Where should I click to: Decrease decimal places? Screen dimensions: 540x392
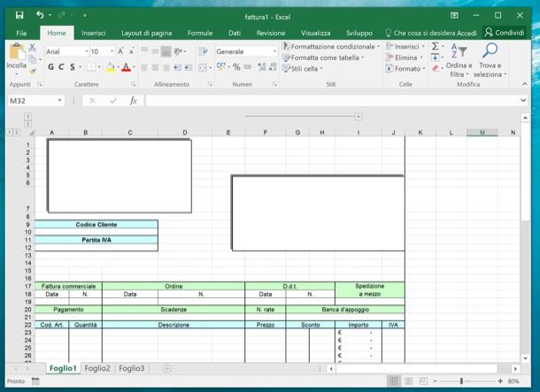[273, 67]
